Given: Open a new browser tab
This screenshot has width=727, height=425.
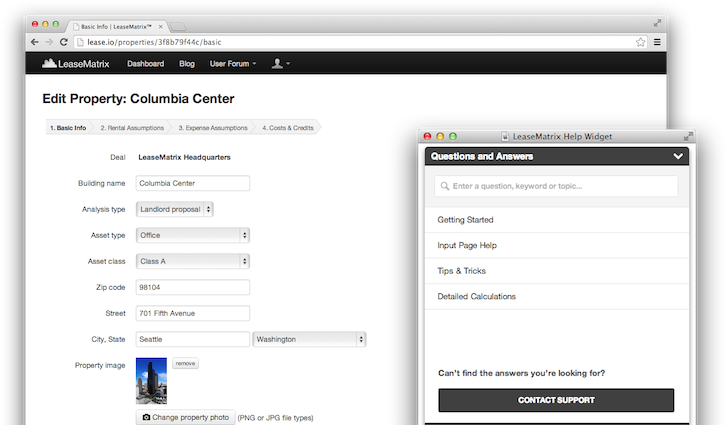Looking at the screenshot, I should (178, 27).
